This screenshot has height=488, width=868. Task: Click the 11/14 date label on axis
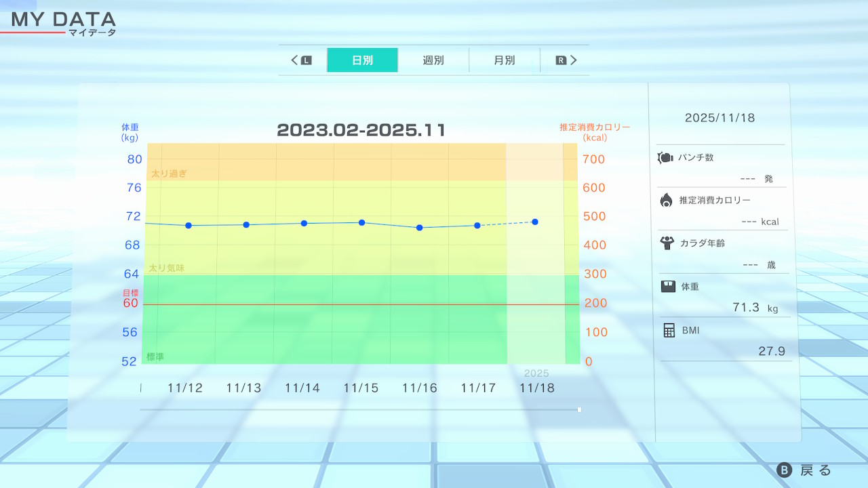[302, 388]
